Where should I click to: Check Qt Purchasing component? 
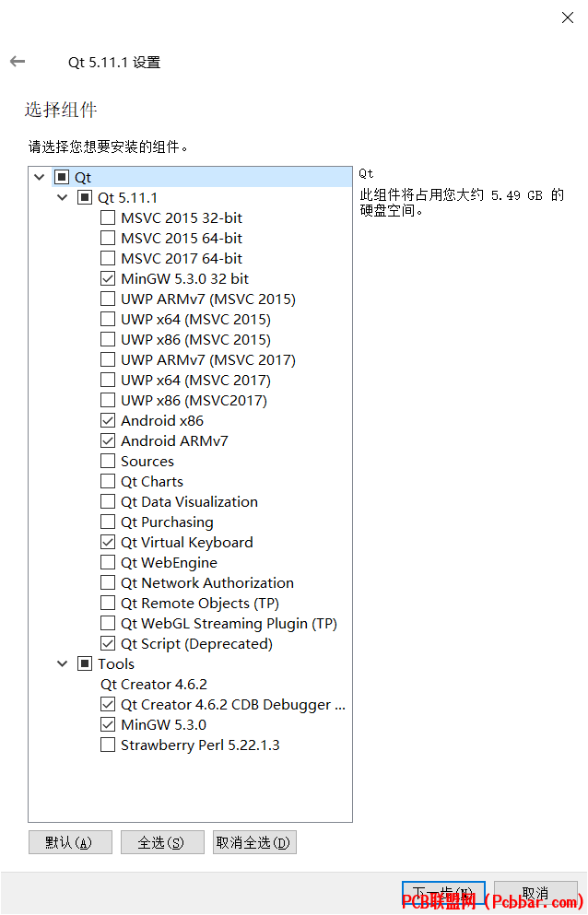pyautogui.click(x=108, y=522)
